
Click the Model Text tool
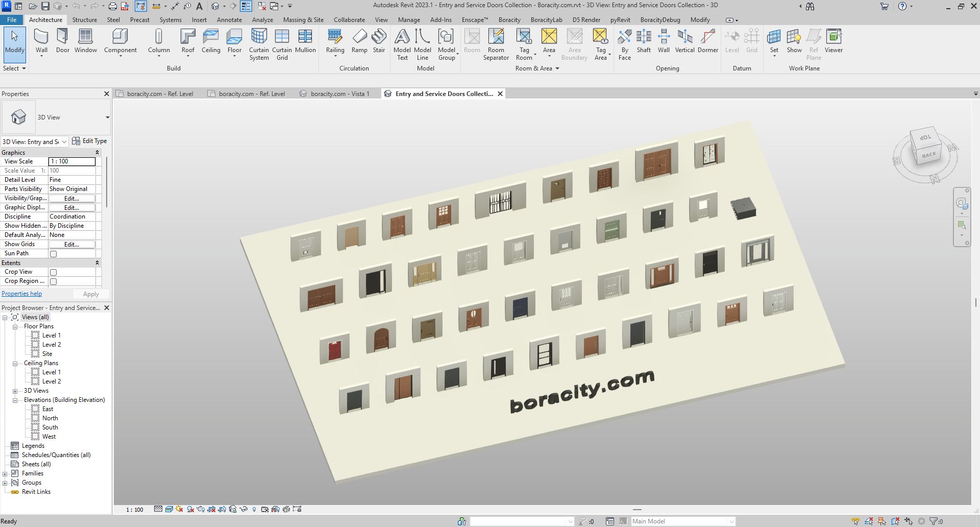click(402, 44)
